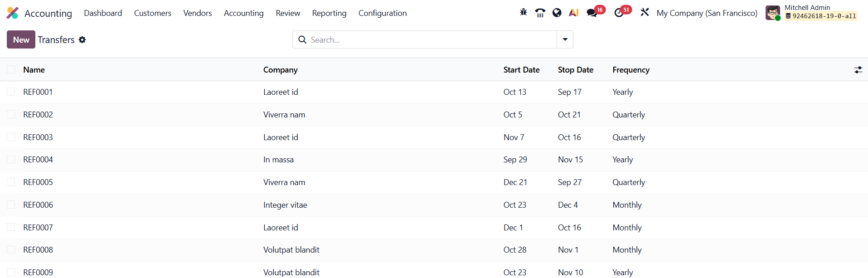Screen dimensions: 868x278
Task: Click the Transfers gear actions icon
Action: click(x=82, y=40)
